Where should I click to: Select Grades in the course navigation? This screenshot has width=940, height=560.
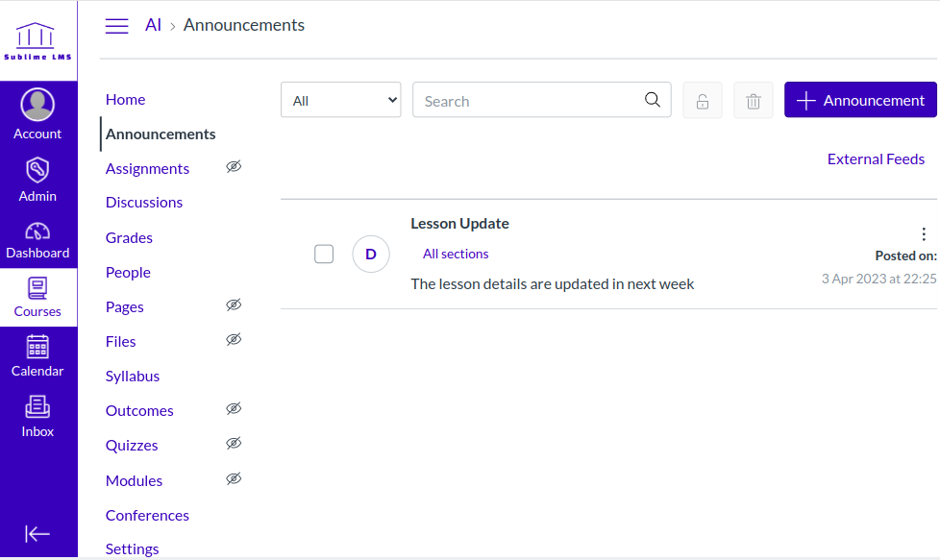[x=129, y=237]
